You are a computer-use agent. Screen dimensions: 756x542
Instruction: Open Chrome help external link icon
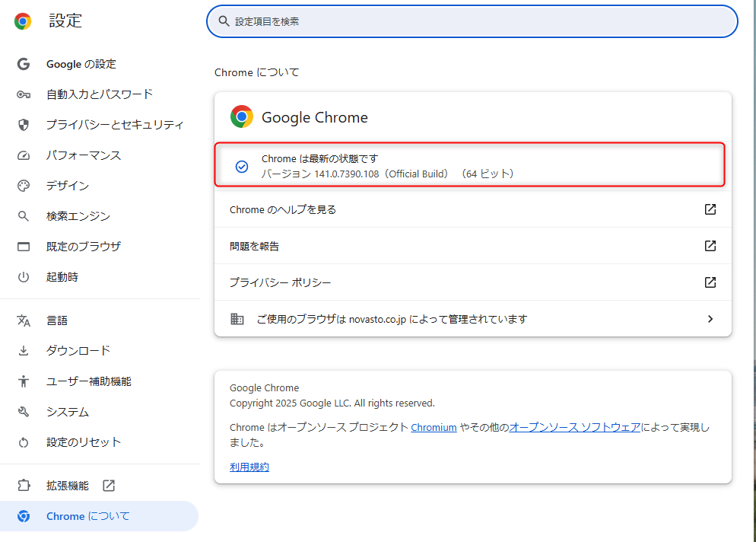click(x=710, y=209)
